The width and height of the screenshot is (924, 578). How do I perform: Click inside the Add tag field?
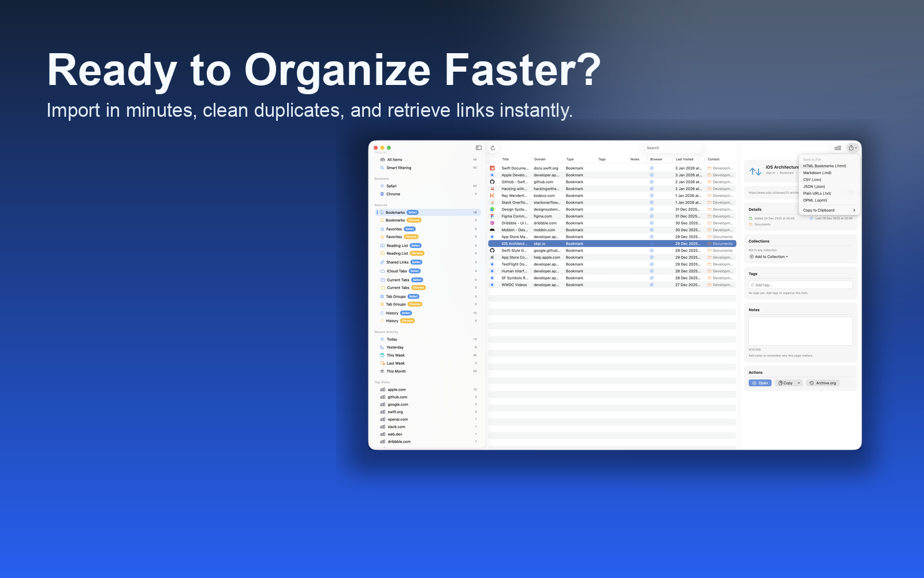pyautogui.click(x=800, y=284)
